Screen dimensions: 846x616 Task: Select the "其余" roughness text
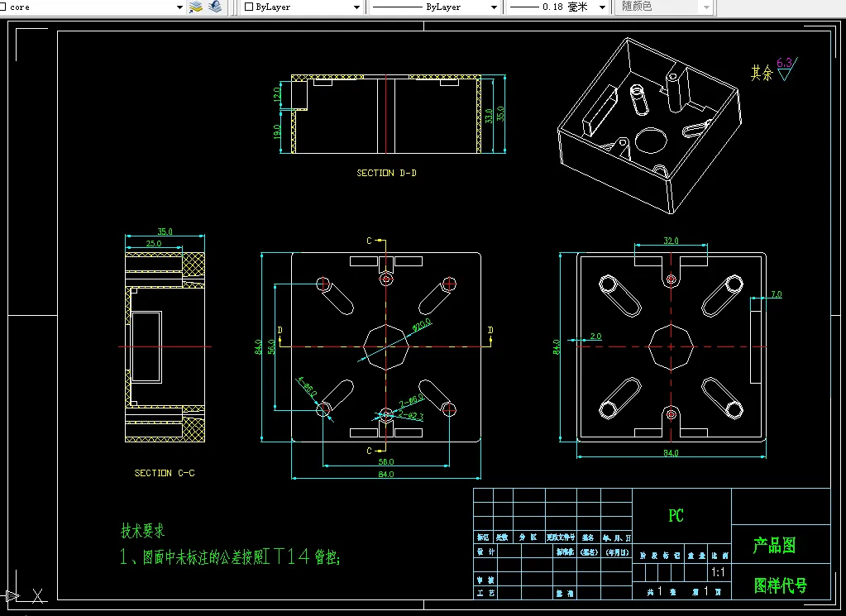coord(762,73)
